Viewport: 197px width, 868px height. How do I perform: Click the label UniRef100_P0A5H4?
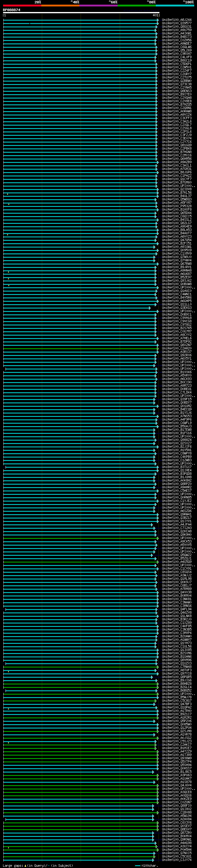point(176,850)
